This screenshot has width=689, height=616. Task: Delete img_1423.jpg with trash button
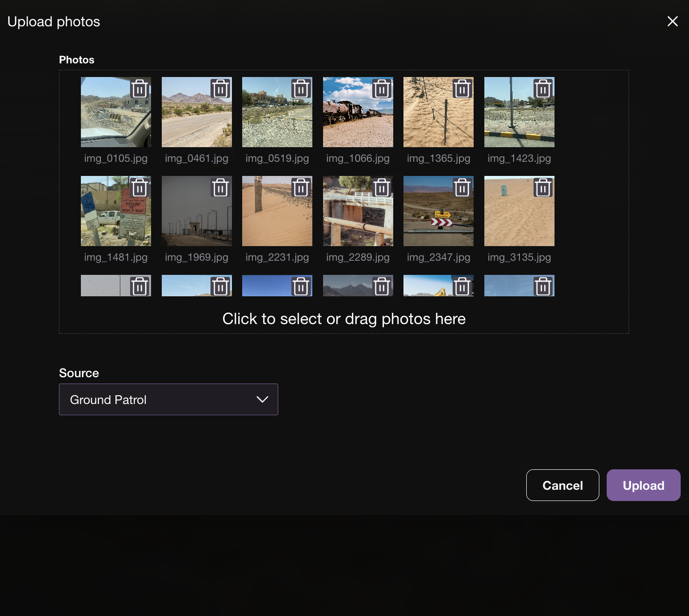pyautogui.click(x=543, y=89)
